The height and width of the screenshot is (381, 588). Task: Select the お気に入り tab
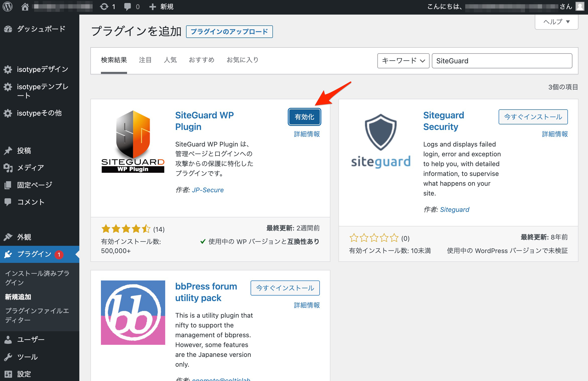point(242,60)
